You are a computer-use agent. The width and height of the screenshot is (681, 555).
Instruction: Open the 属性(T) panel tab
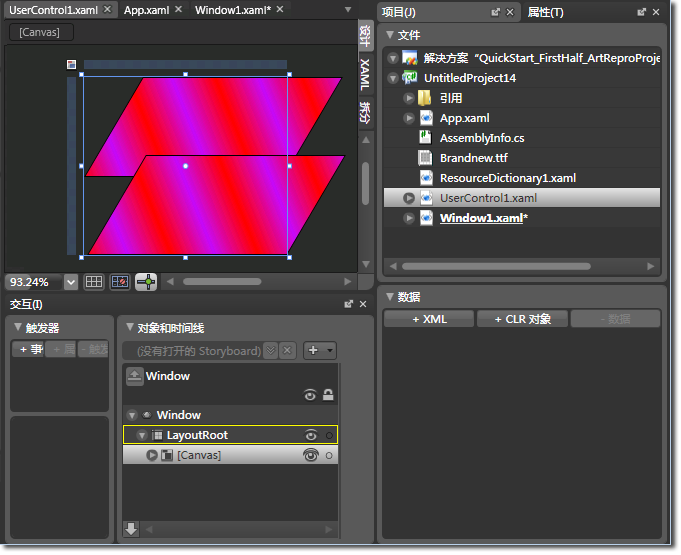pos(545,13)
